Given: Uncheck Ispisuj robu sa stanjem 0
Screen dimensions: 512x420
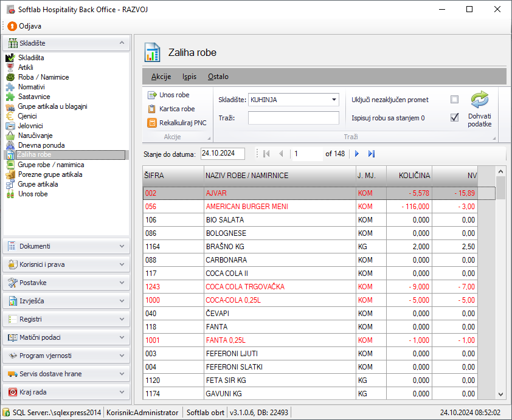Looking at the screenshot, I should (454, 118).
